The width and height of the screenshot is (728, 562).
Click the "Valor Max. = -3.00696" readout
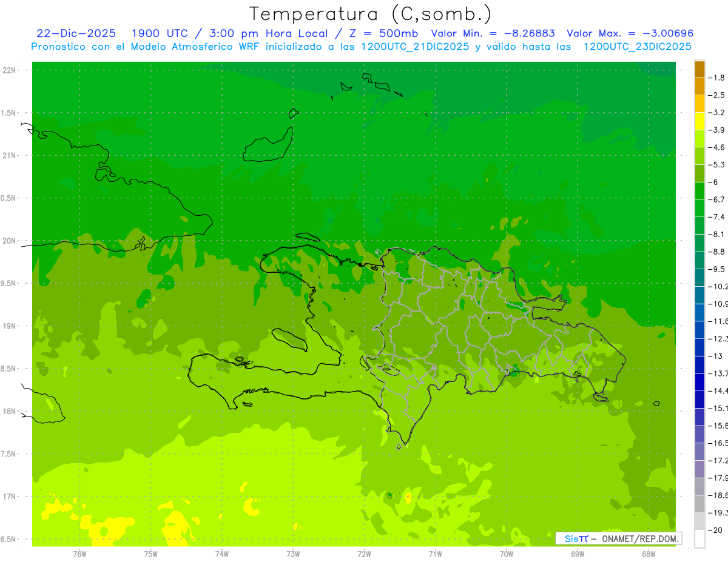click(x=630, y=33)
